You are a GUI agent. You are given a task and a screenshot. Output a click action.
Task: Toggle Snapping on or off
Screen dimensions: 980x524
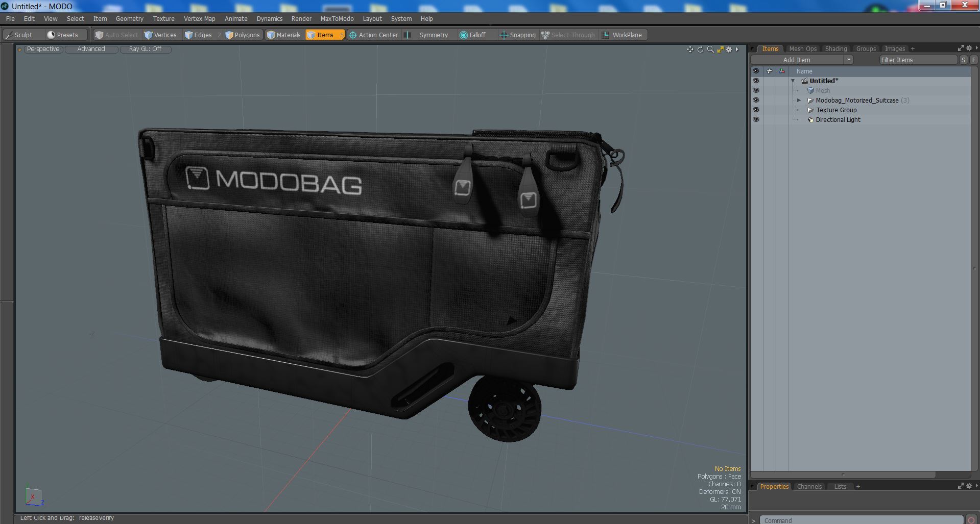point(517,35)
